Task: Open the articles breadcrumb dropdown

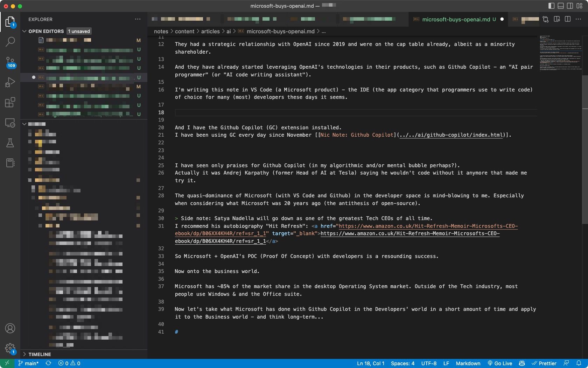Action: (210, 31)
